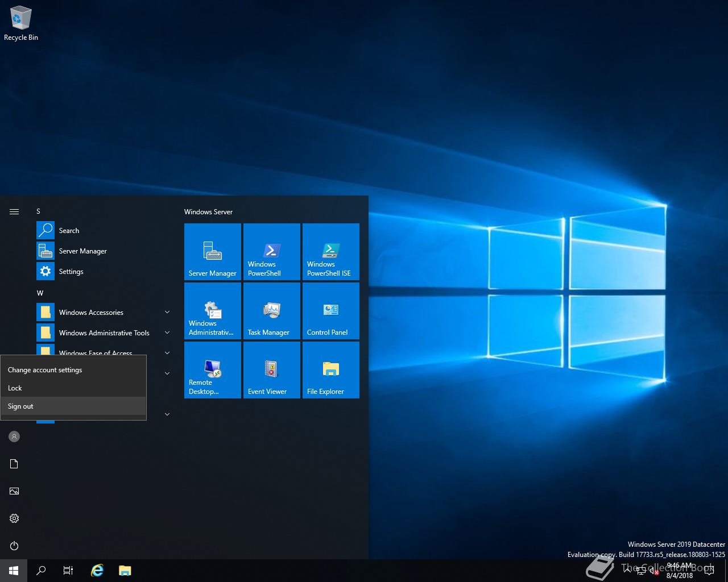Open the Windows Accessories folder
This screenshot has width=728, height=582.
[x=105, y=312]
